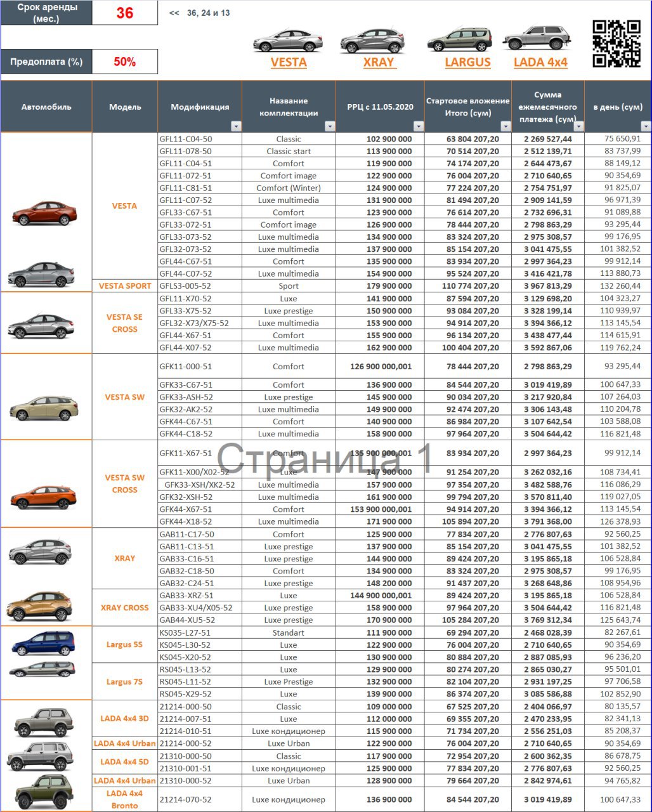
Task: Select the Модель header cell
Action: tap(125, 107)
